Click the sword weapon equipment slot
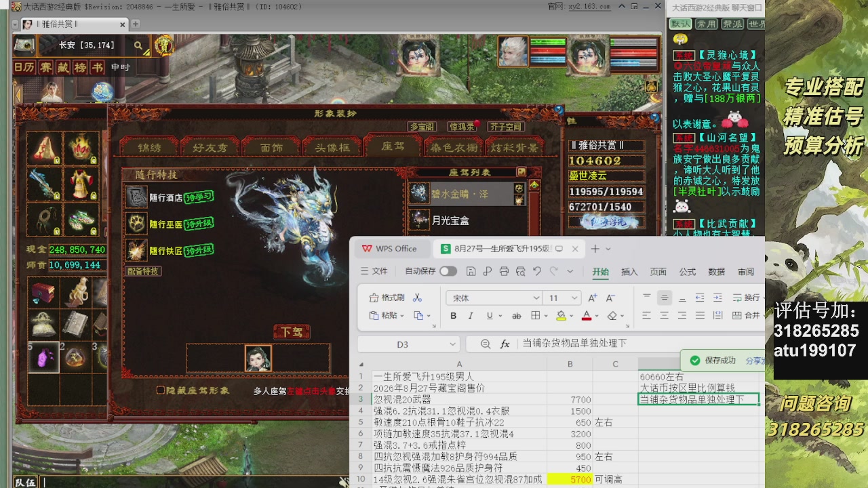The height and width of the screenshot is (488, 868). pos(45,184)
